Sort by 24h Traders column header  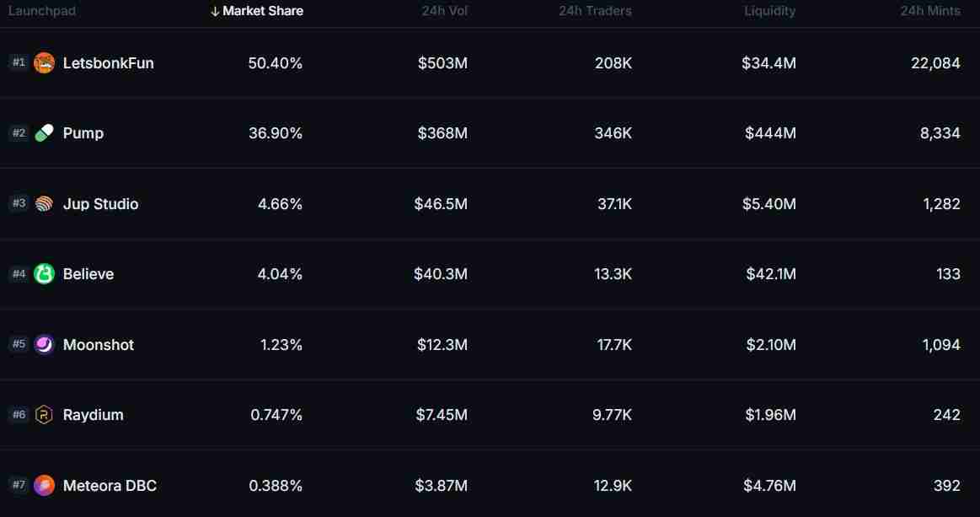point(595,11)
